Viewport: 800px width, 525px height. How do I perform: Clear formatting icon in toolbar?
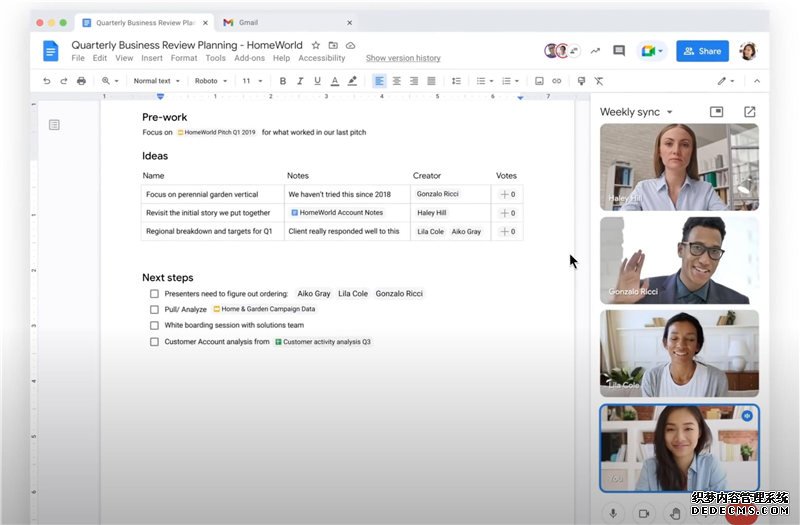pos(599,81)
